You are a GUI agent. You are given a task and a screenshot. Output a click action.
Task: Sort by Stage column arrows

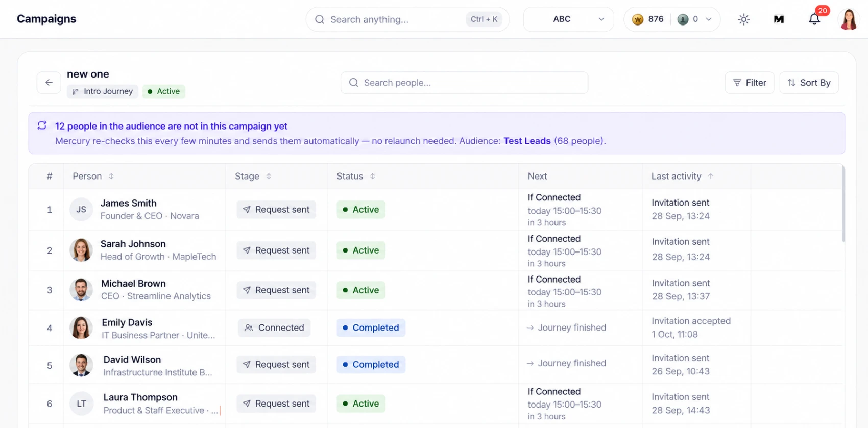[x=269, y=176]
